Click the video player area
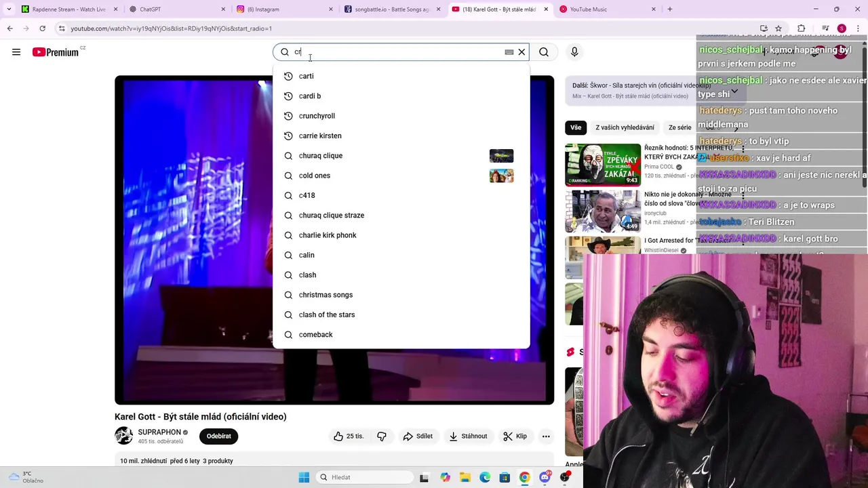 tap(334, 240)
